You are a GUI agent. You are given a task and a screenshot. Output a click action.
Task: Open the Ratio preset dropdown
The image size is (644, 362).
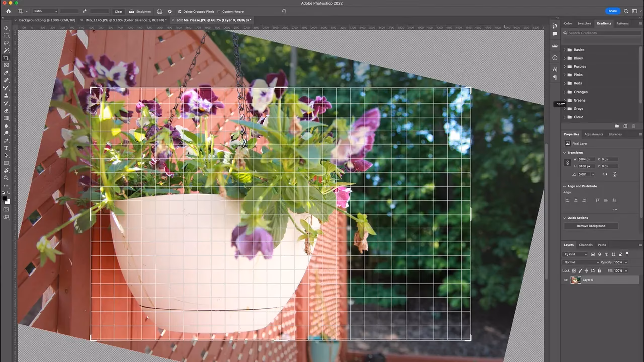(x=44, y=11)
